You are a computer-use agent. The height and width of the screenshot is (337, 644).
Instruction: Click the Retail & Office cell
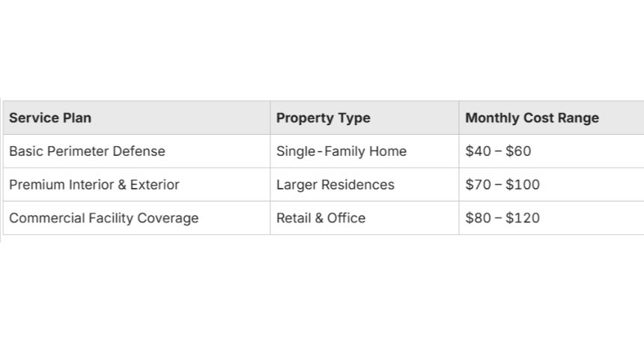click(x=364, y=218)
